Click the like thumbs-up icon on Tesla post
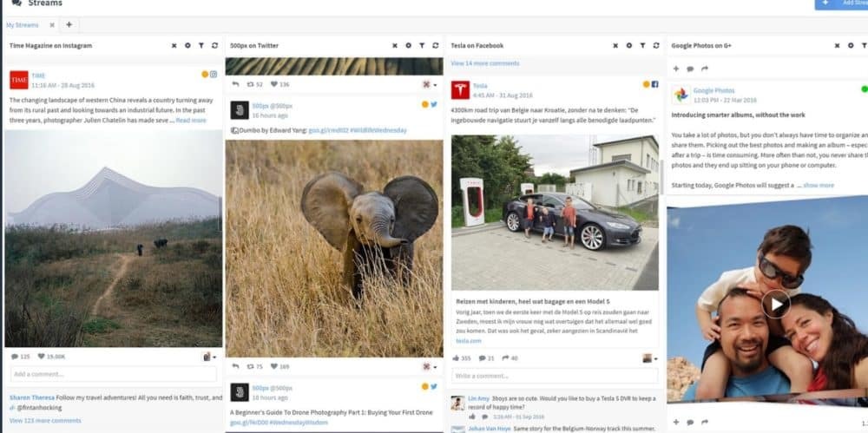Image resolution: width=868 pixels, height=433 pixels. (x=456, y=358)
